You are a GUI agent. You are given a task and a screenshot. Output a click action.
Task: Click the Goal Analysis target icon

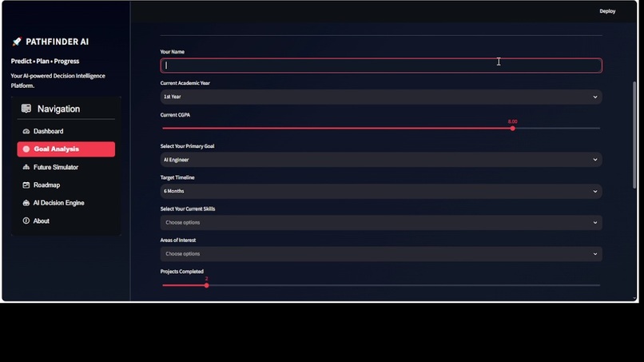click(x=26, y=149)
